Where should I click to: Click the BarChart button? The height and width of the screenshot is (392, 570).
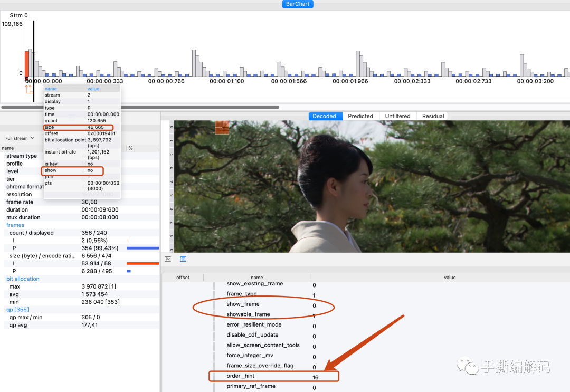[298, 4]
